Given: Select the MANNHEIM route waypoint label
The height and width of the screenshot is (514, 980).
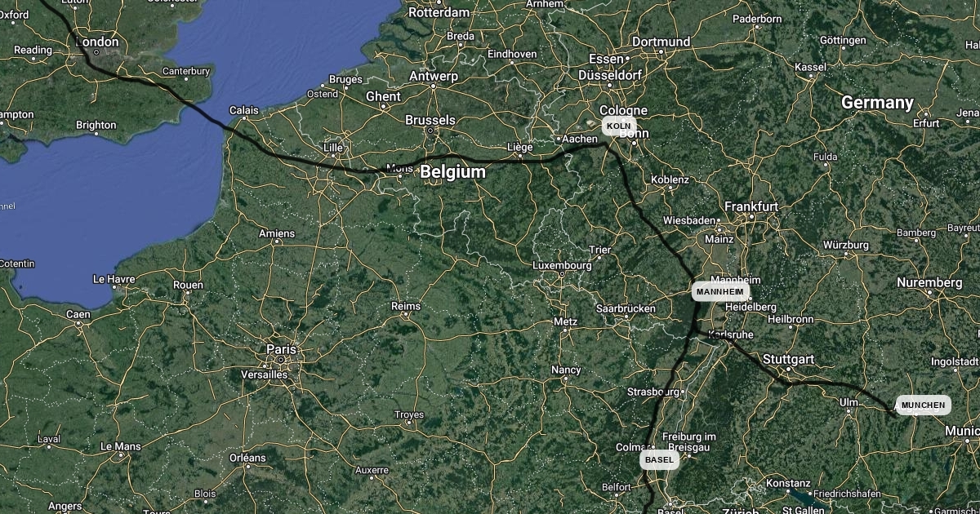Looking at the screenshot, I should point(720,291).
